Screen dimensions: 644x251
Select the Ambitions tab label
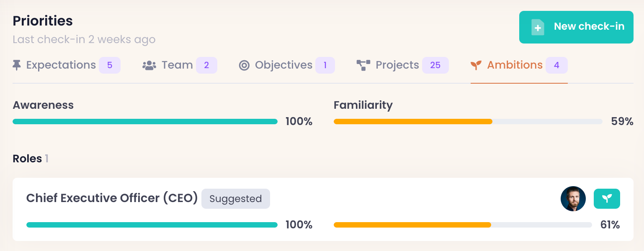click(x=515, y=65)
